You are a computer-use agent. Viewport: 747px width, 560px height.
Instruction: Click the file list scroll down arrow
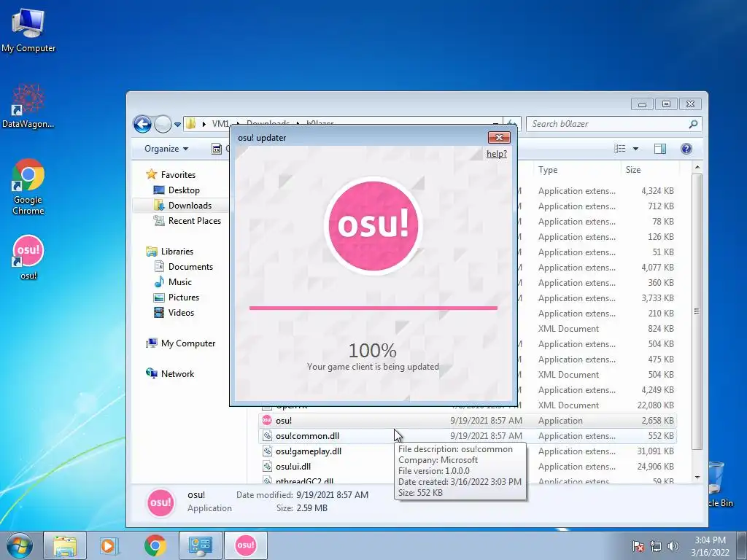(697, 477)
